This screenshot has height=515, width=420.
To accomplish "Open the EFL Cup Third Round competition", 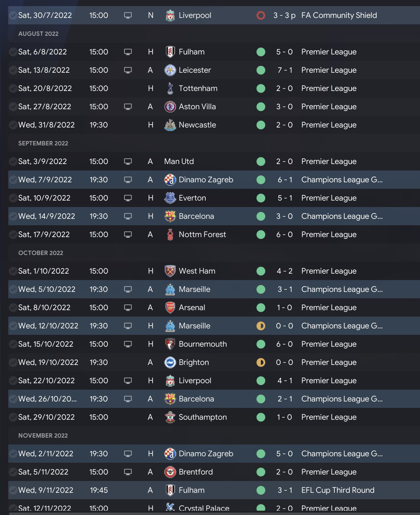I will coord(338,490).
